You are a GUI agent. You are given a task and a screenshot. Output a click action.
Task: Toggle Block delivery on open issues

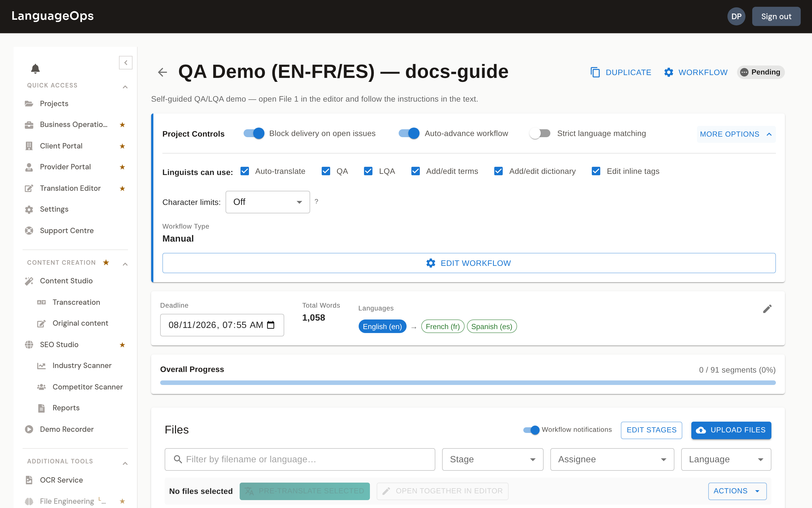pos(254,133)
